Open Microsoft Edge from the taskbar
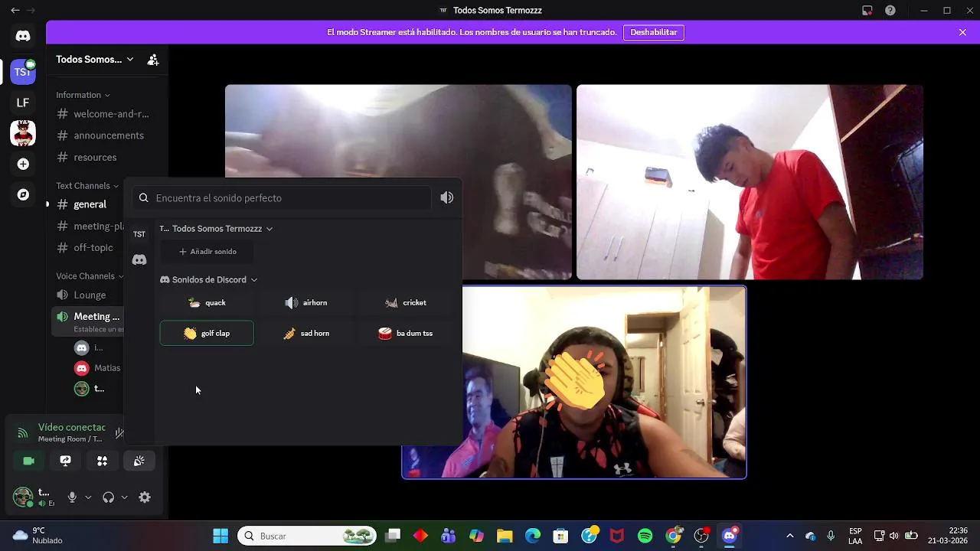Viewport: 980px width, 551px height. (532, 536)
